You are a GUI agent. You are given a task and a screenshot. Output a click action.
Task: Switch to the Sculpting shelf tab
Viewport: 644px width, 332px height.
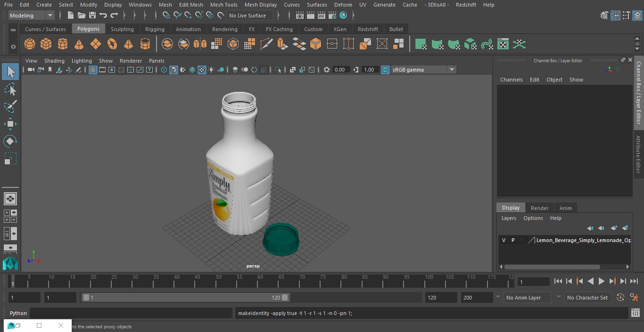pyautogui.click(x=122, y=29)
